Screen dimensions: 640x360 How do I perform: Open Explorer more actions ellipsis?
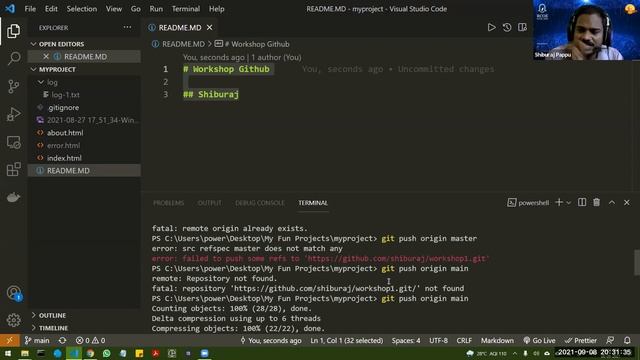coord(127,27)
